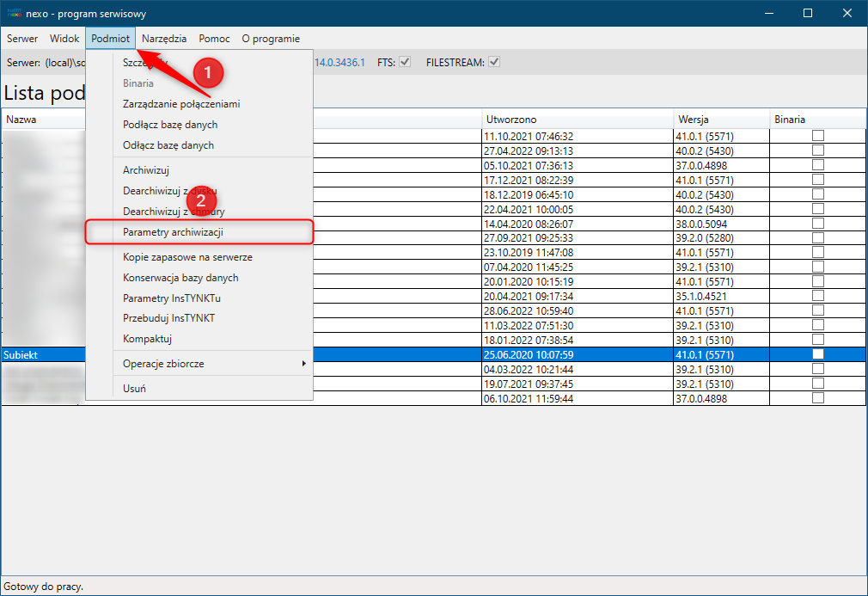Check Binaria box in the first row
868x596 pixels.
(x=818, y=136)
